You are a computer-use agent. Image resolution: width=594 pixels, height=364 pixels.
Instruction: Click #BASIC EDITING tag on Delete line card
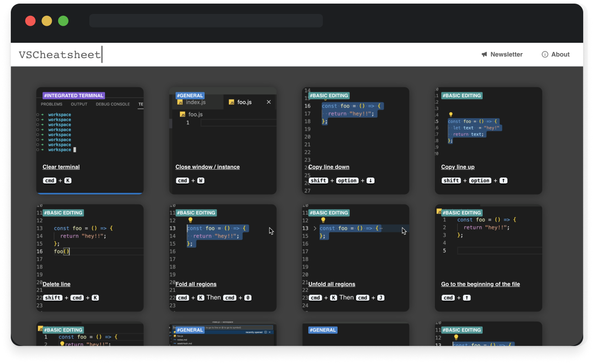pyautogui.click(x=63, y=213)
